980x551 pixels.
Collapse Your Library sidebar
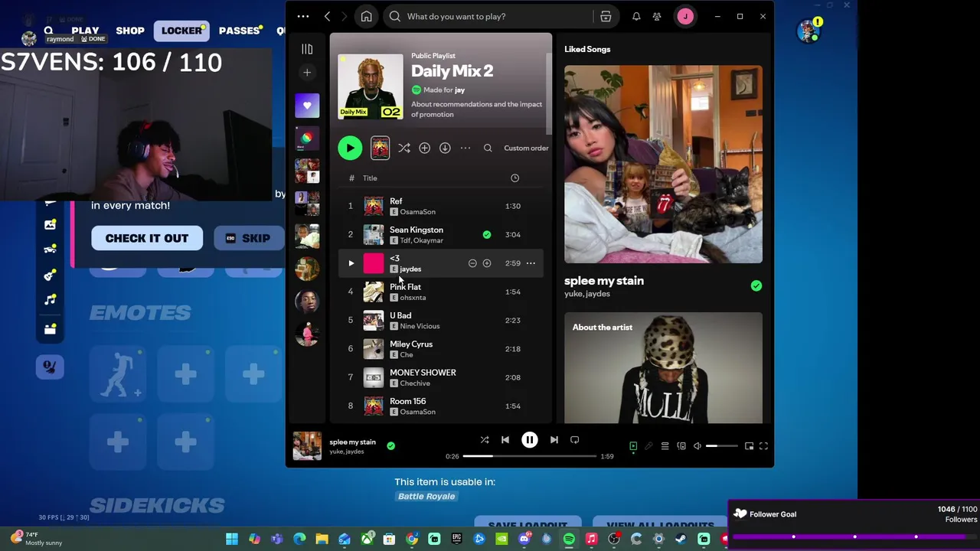(307, 49)
